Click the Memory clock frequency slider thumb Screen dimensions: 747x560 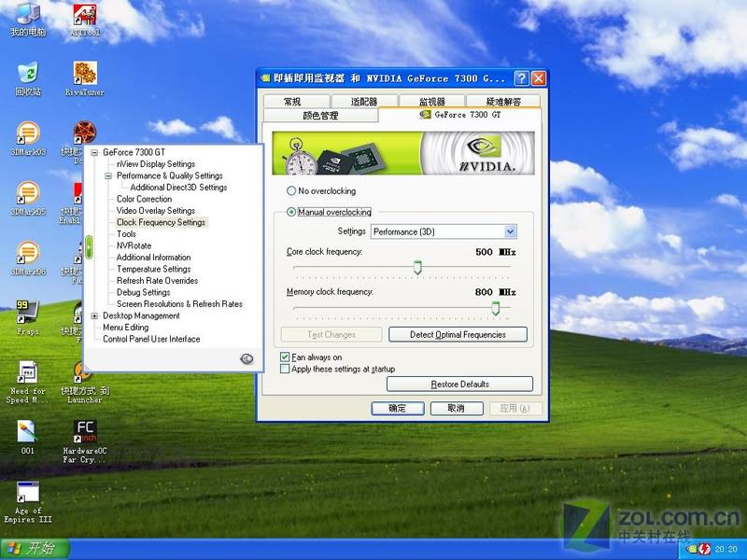coord(496,308)
